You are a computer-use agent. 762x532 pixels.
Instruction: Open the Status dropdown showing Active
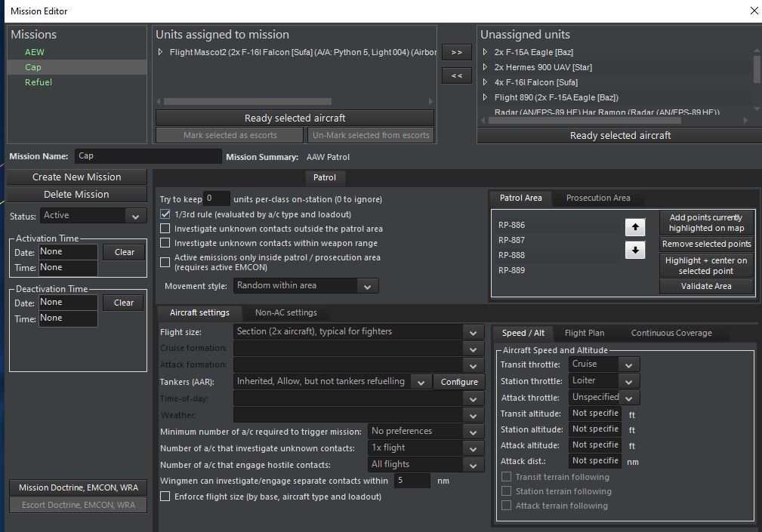(92, 216)
